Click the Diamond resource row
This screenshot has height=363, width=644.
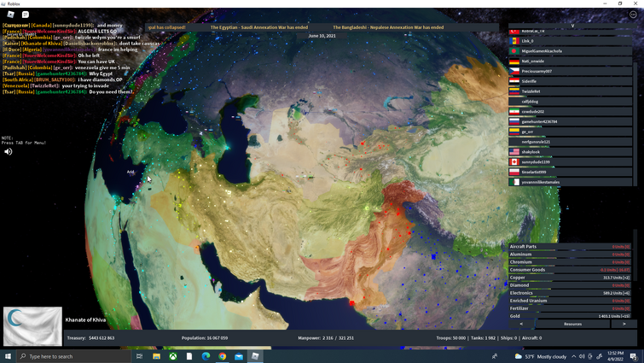pos(570,285)
